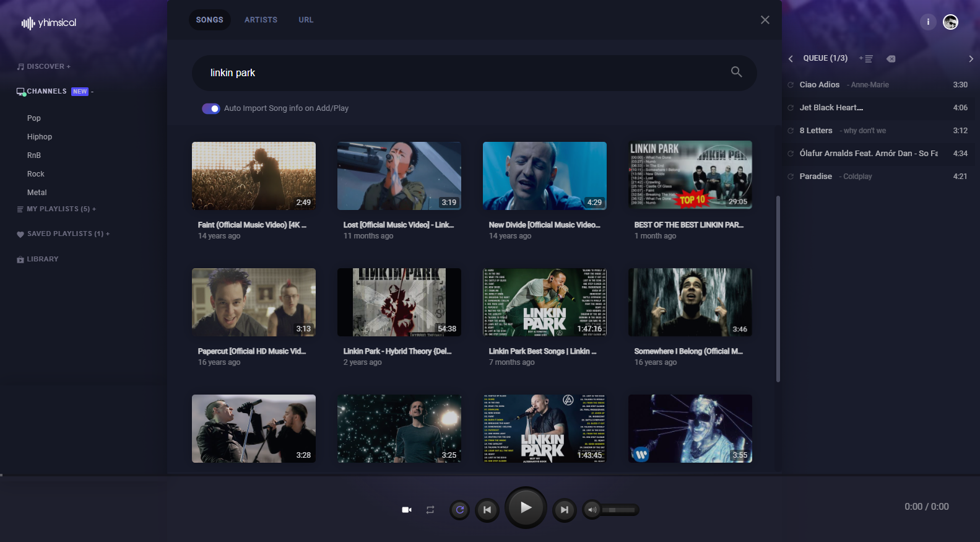Image resolution: width=980 pixels, height=542 pixels.
Task: Open the Linkin Park Best Songs 1:47:16 thumbnail
Action: [x=545, y=302]
